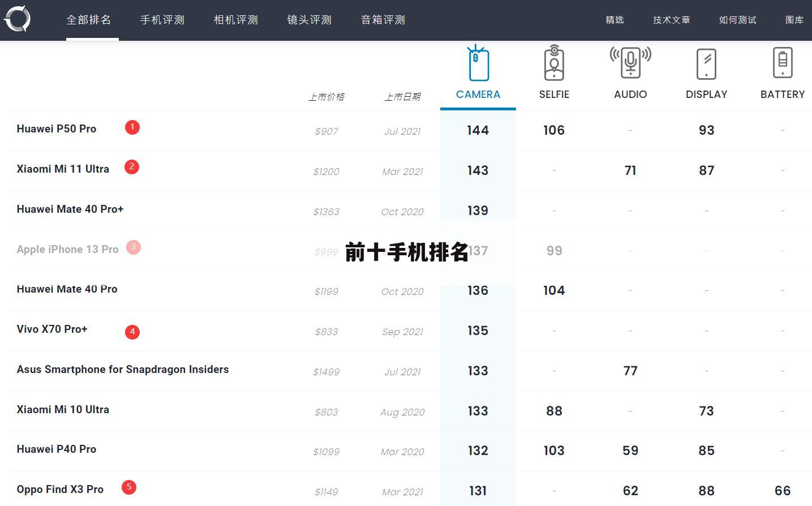The height and width of the screenshot is (506, 812).
Task: Click the SELFIE column label
Action: point(554,95)
